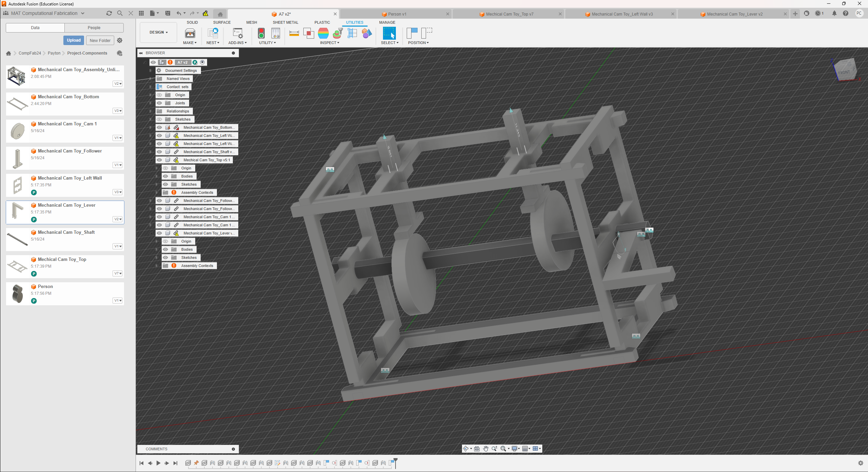Toggle visibility of Mechanical Cam Toy_Shaft component

159,152
